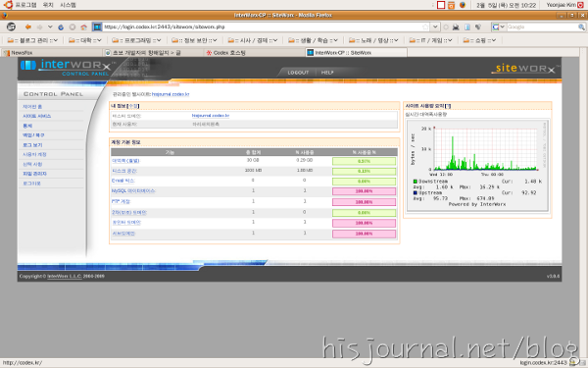Expand the 생활 / 학습 bookmark folder
Image resolution: width=588 pixels, height=368 pixels.
point(314,40)
